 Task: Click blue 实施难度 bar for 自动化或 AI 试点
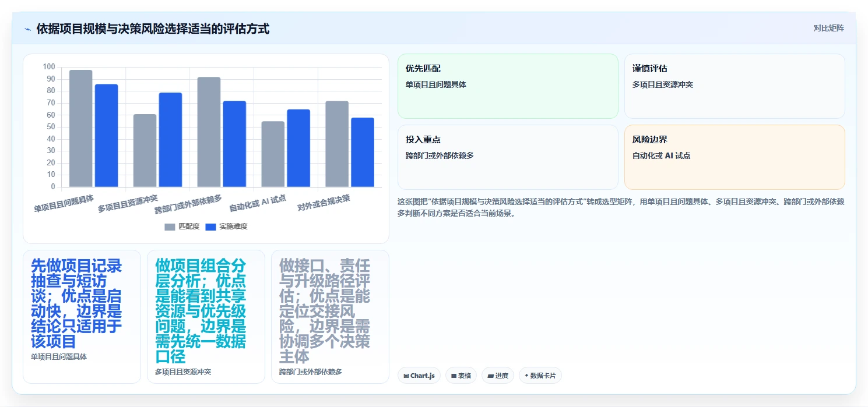pyautogui.click(x=299, y=148)
